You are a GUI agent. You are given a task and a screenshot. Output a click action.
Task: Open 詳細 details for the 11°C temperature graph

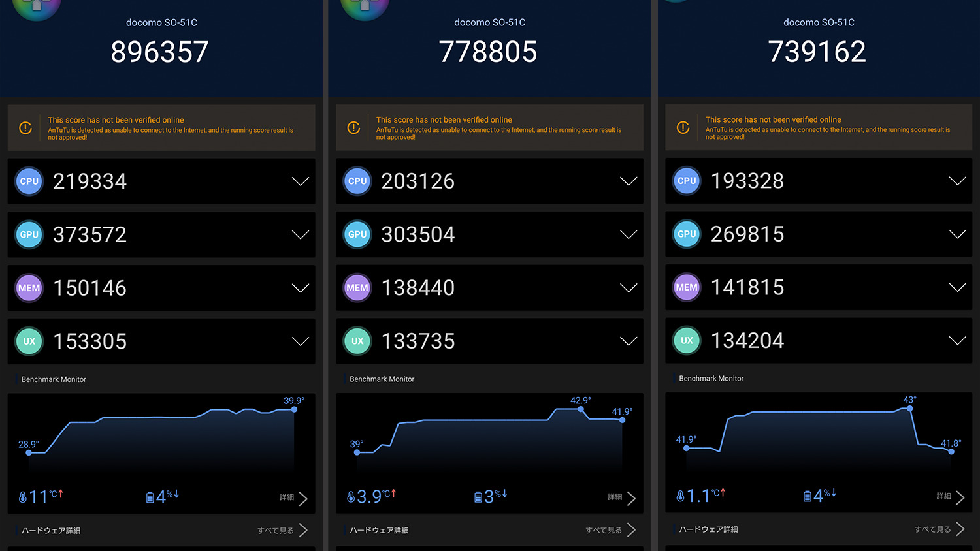click(293, 498)
